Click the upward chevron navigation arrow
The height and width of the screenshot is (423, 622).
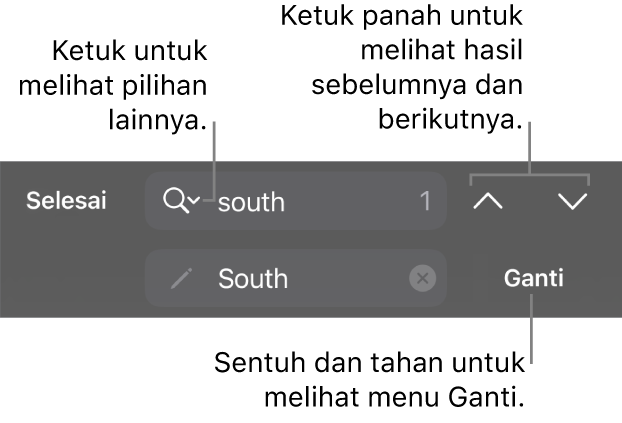tap(488, 201)
